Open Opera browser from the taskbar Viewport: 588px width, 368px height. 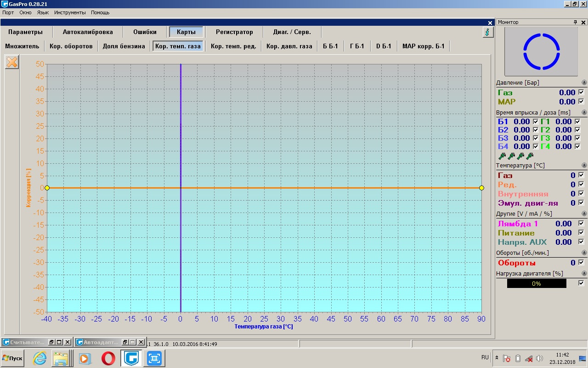108,358
